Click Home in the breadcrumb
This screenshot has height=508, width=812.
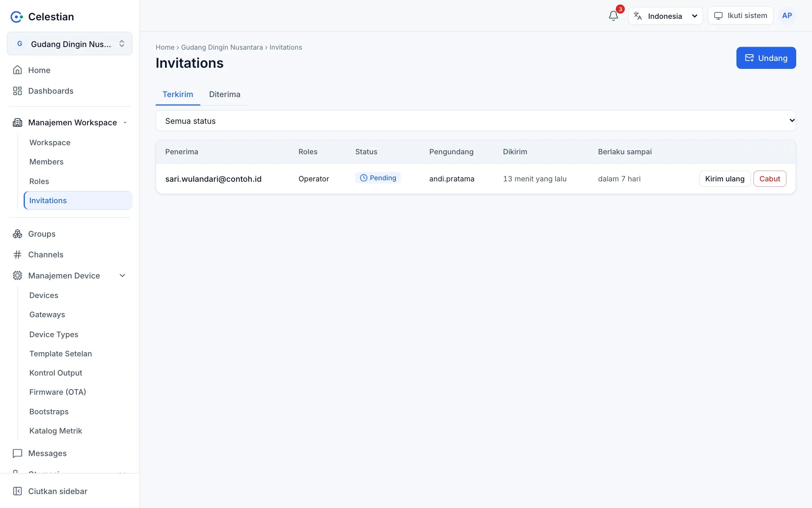pyautogui.click(x=165, y=47)
